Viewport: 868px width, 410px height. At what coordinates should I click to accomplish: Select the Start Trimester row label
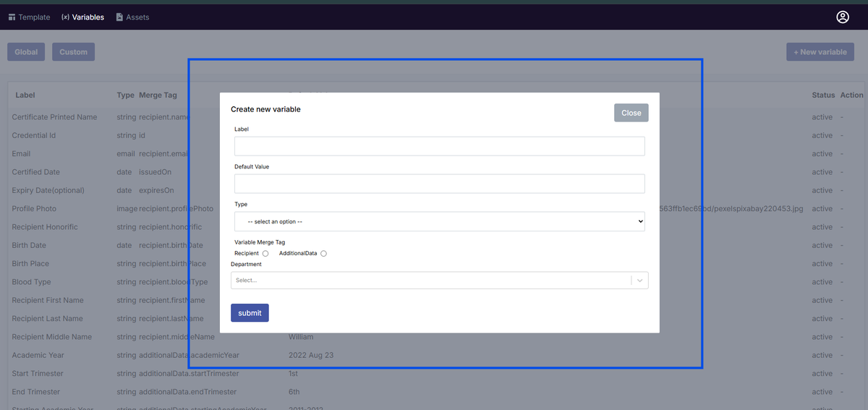(x=38, y=374)
